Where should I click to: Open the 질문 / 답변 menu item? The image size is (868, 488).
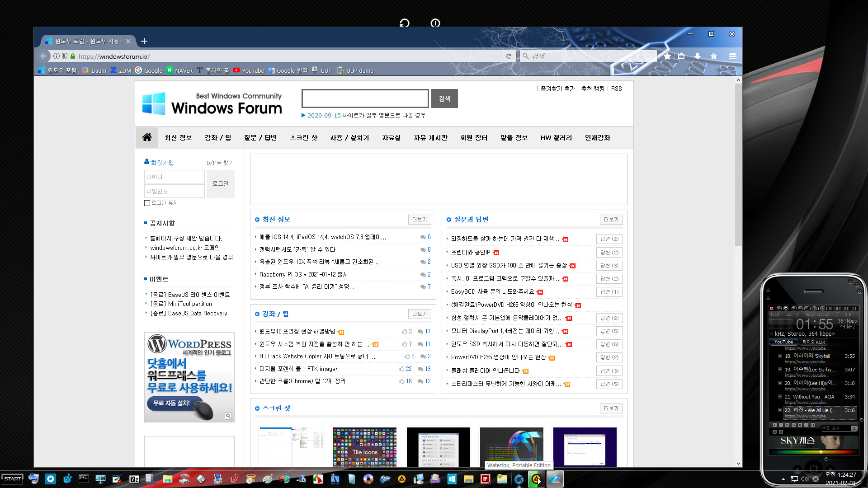[260, 138]
